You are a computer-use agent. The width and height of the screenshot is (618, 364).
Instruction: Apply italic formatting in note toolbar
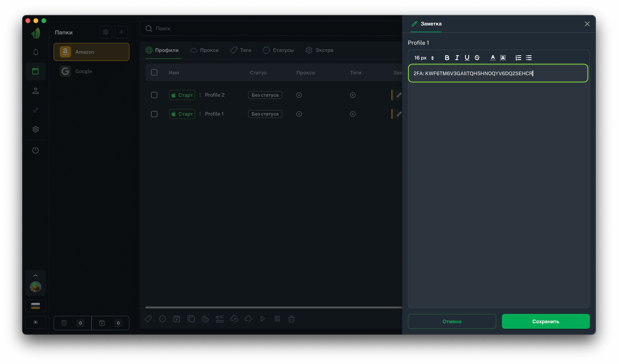457,58
